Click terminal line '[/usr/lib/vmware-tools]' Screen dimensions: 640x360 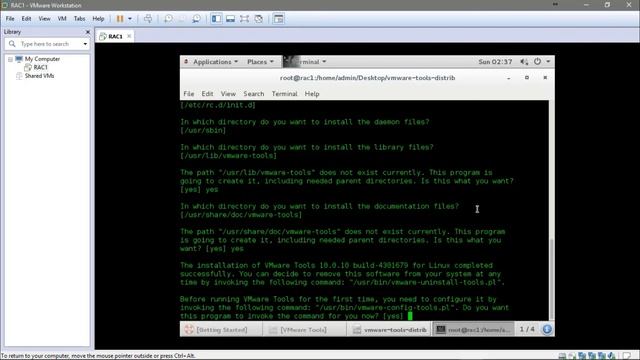229,156
